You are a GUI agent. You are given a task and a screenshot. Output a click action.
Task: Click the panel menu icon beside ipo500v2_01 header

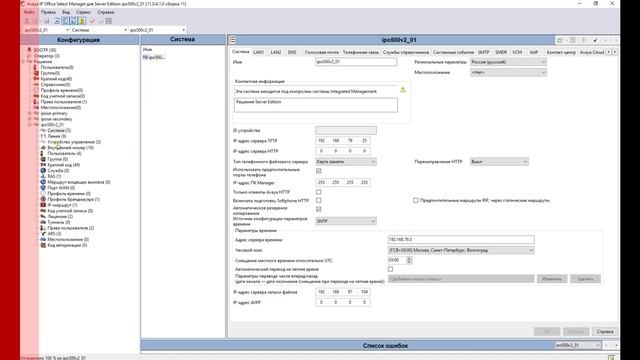pos(232,40)
